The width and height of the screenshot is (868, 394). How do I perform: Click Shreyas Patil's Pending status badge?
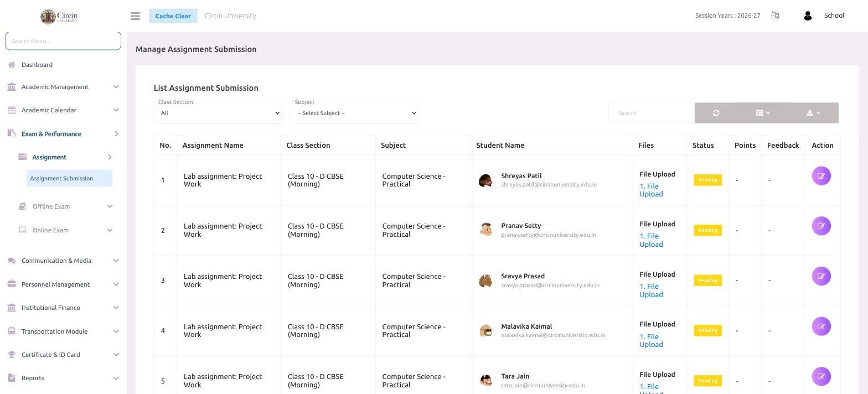click(x=707, y=180)
